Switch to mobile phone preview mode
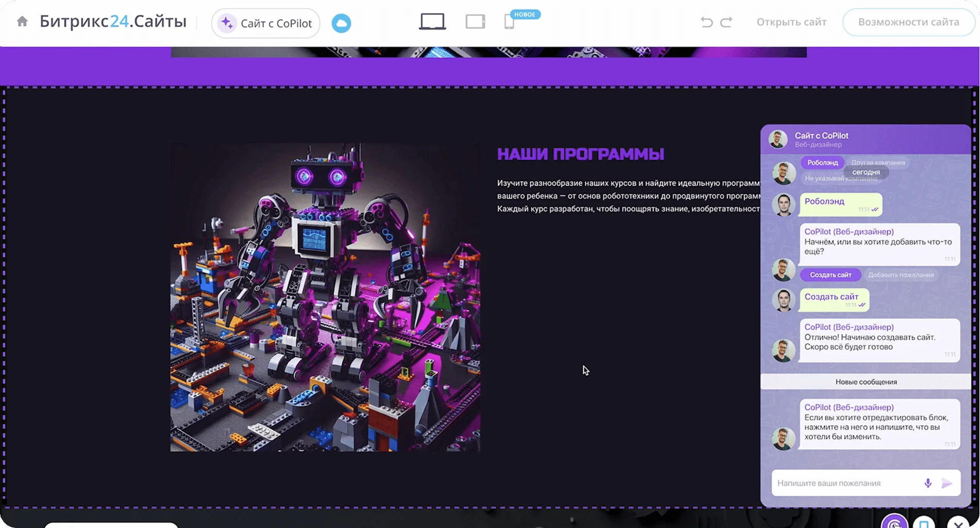This screenshot has width=980, height=528. [x=509, y=22]
